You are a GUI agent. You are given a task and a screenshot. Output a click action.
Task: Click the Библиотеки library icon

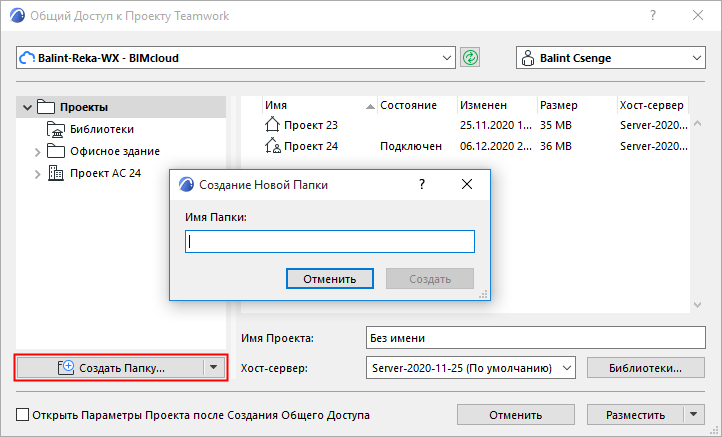(56, 129)
